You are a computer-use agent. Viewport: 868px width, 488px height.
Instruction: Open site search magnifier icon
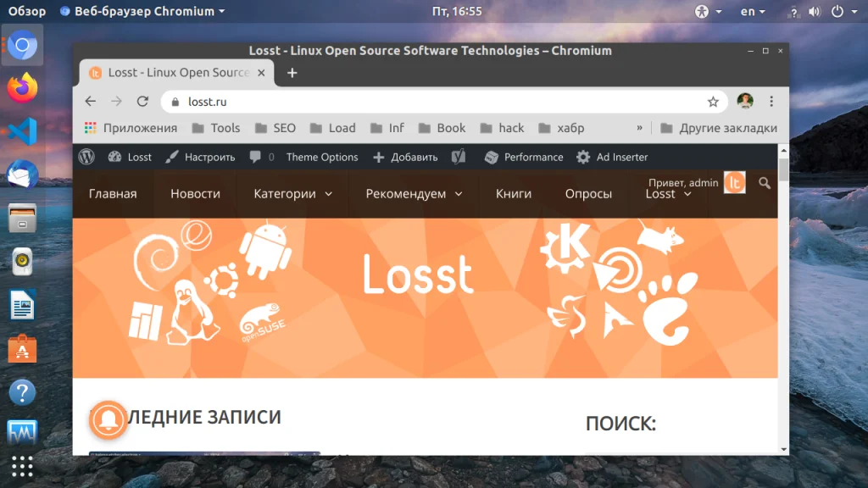tap(765, 183)
